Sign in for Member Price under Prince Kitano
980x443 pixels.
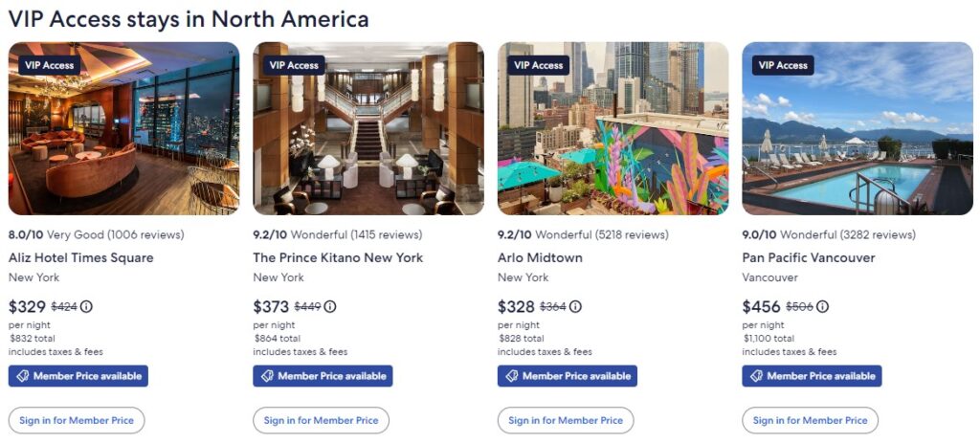pyautogui.click(x=322, y=420)
